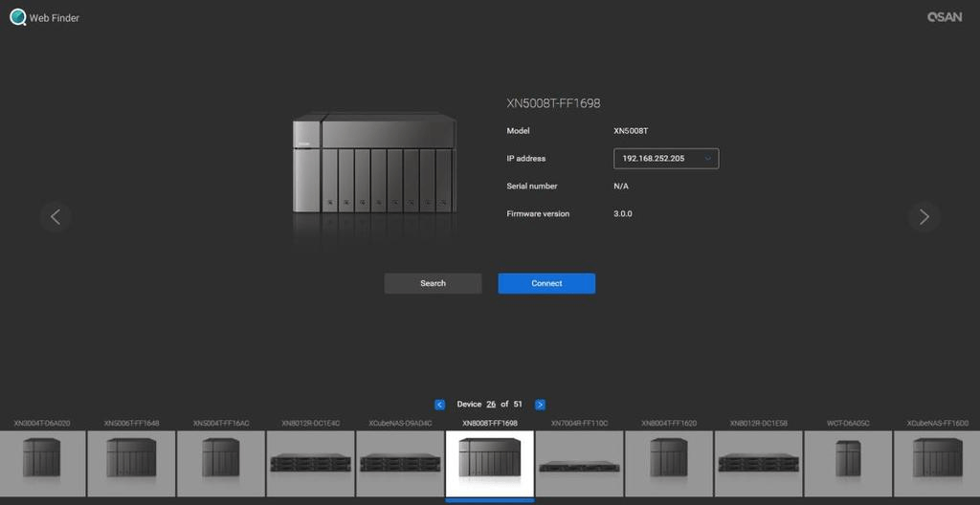Click the Web Finder title text
This screenshot has height=505, width=980.
coord(55,18)
